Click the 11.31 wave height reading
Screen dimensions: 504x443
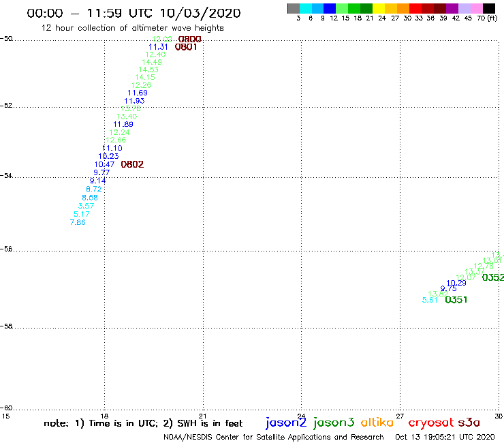pyautogui.click(x=158, y=46)
